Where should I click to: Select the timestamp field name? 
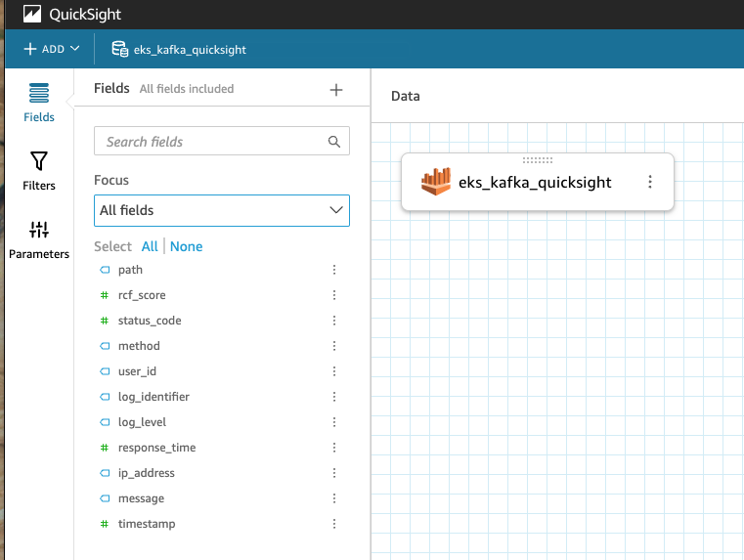[147, 524]
